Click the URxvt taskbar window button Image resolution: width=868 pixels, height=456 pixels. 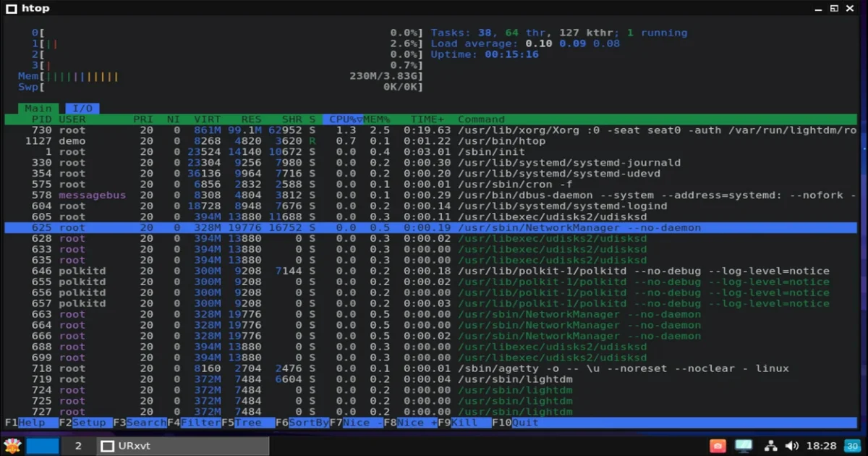pos(182,446)
